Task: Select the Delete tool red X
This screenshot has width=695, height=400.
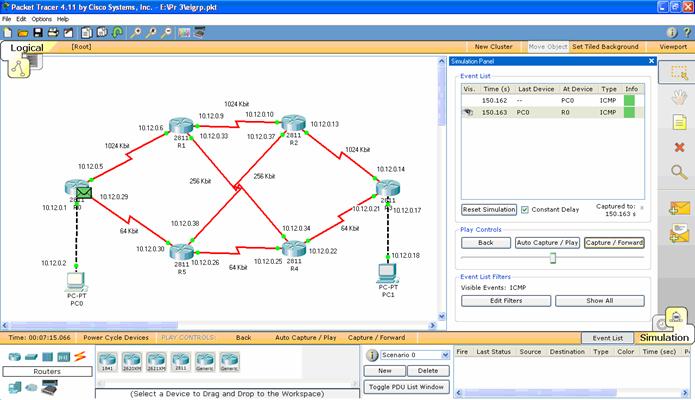Action: (x=679, y=147)
